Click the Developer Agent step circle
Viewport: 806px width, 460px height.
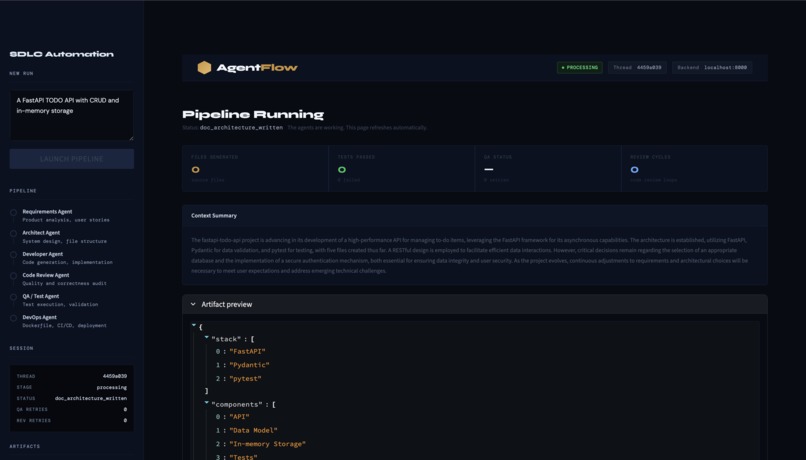[13, 254]
